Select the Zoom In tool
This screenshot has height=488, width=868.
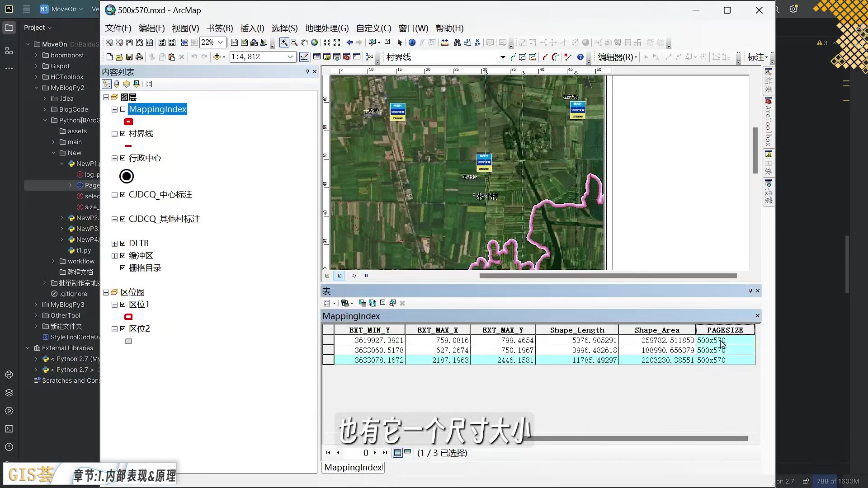click(283, 42)
